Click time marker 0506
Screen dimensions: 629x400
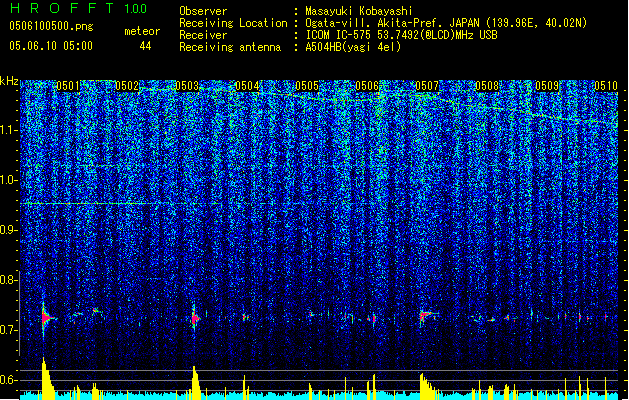point(367,86)
